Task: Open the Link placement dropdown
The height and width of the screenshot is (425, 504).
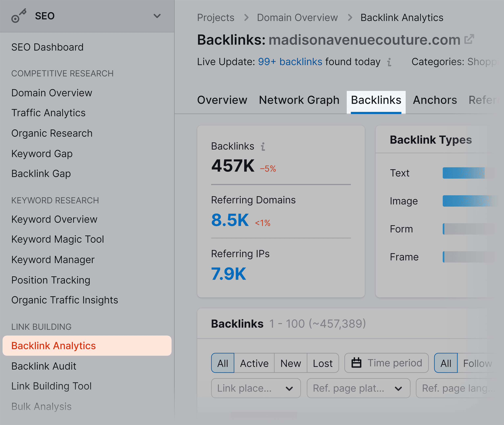Action: click(x=256, y=388)
